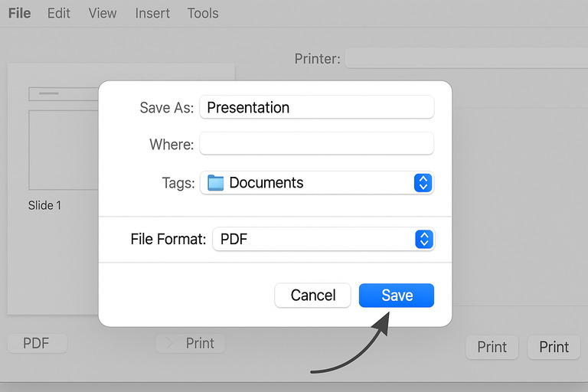Open the File menu
Screen dimensions: 588x392
pyautogui.click(x=19, y=13)
